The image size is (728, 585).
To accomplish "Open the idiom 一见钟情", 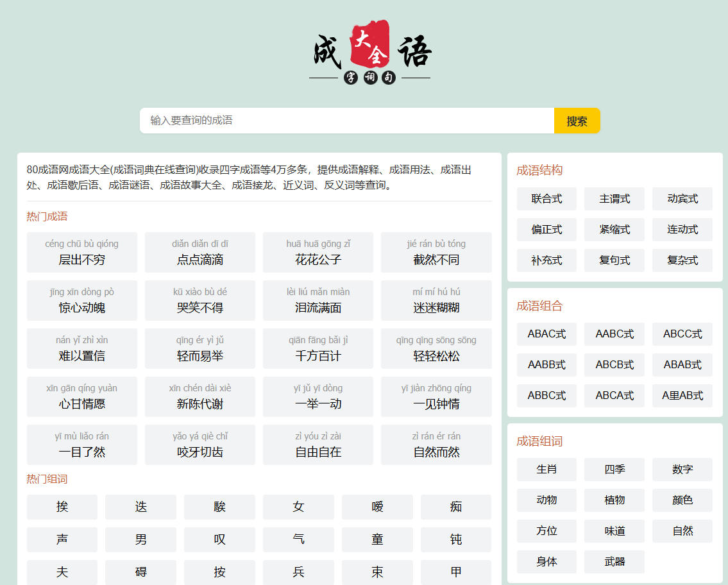I will point(436,396).
